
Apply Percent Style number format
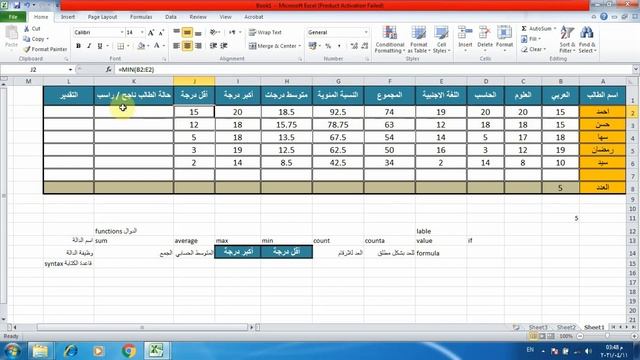(x=328, y=46)
